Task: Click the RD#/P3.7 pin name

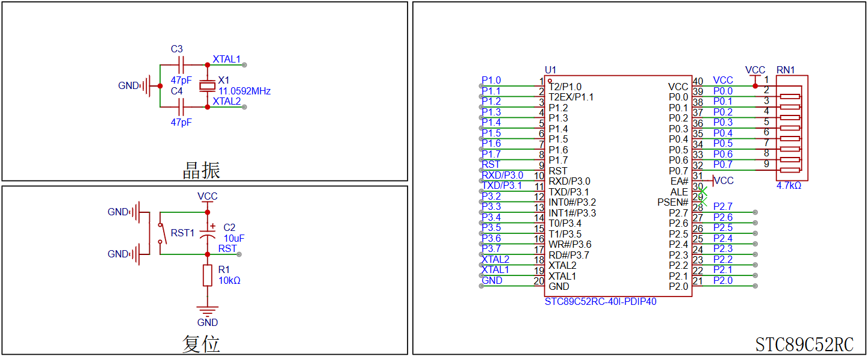Action: 569,255
